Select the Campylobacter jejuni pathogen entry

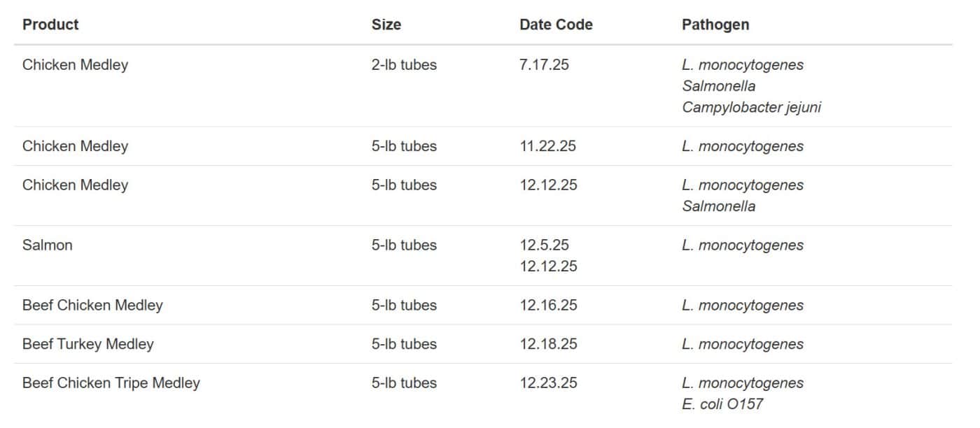tap(751, 108)
